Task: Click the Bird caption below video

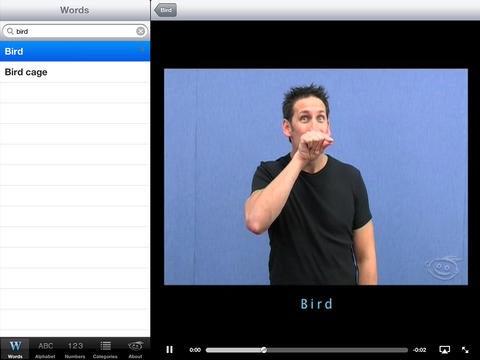Action: click(316, 304)
